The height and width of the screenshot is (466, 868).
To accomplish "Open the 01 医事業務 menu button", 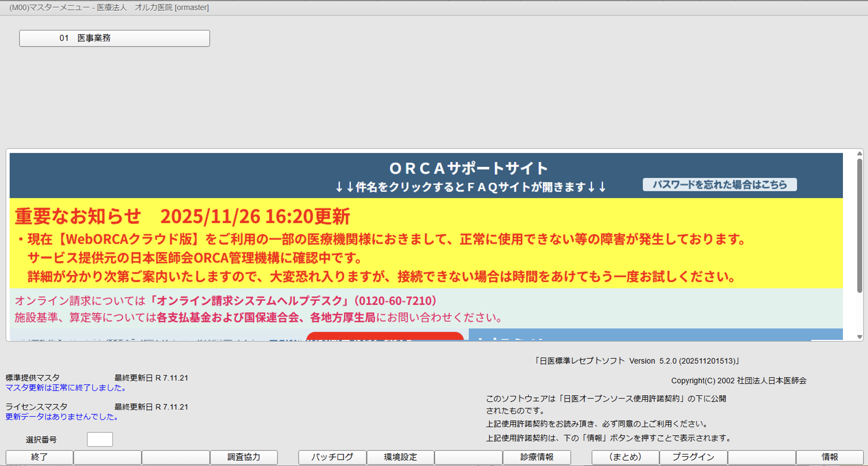I will [115, 38].
